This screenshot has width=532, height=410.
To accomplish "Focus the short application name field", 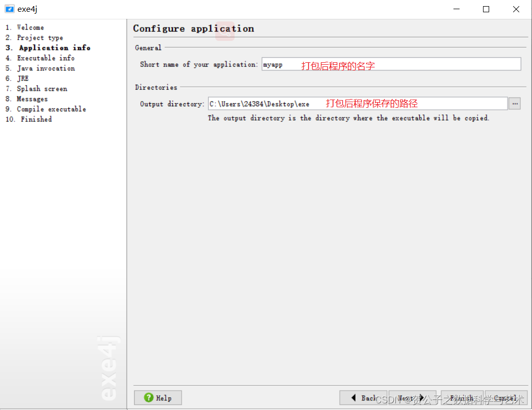I will click(391, 64).
